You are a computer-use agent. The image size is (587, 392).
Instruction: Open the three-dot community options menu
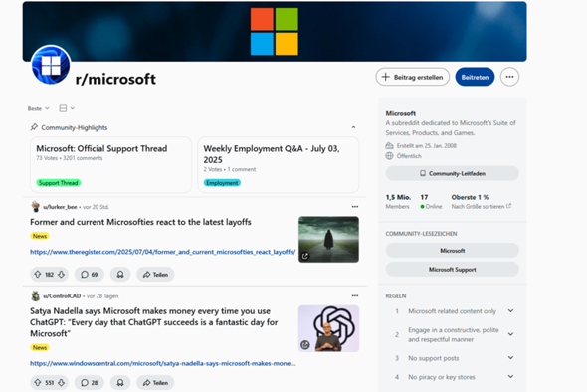(509, 77)
